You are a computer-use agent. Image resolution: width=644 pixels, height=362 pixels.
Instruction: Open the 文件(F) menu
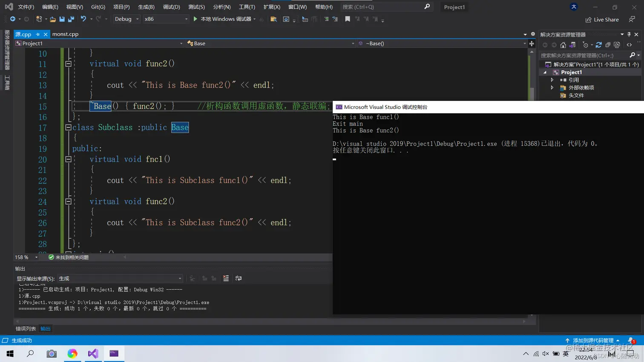(x=26, y=7)
